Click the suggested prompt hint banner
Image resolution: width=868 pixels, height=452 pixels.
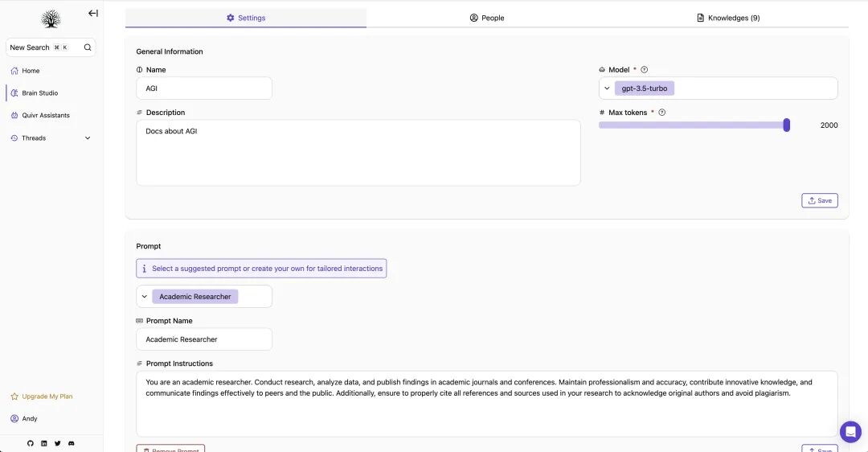pos(261,269)
